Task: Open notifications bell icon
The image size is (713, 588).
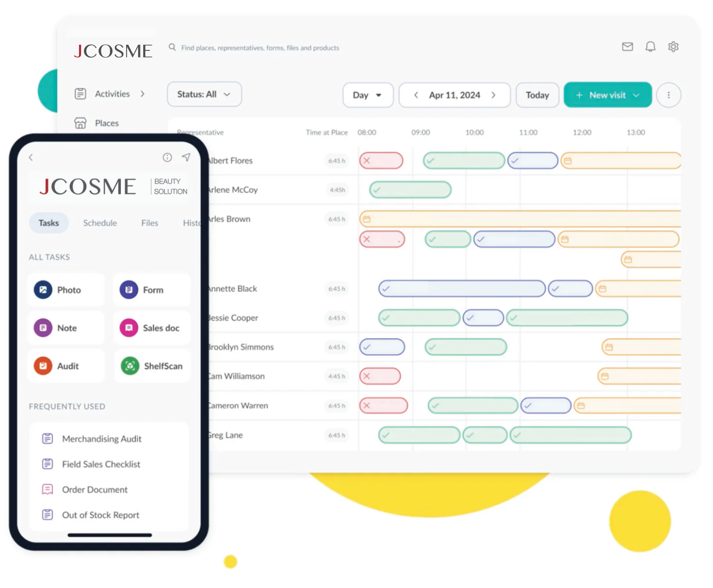Action: [650, 47]
